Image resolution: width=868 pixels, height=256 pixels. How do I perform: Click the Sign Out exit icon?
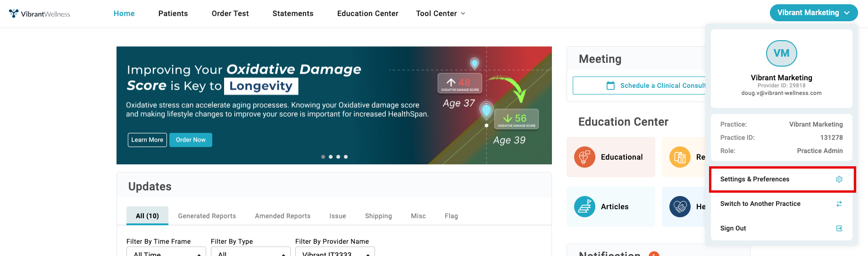point(839,229)
